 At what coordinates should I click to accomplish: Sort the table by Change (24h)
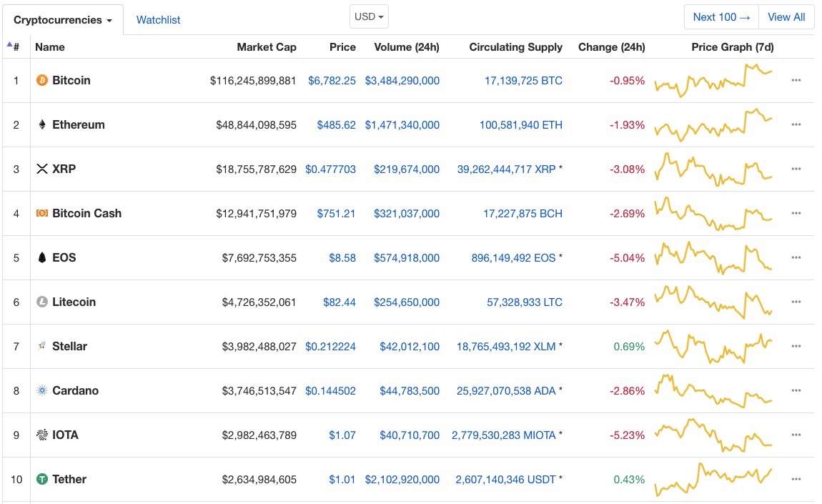(x=612, y=46)
